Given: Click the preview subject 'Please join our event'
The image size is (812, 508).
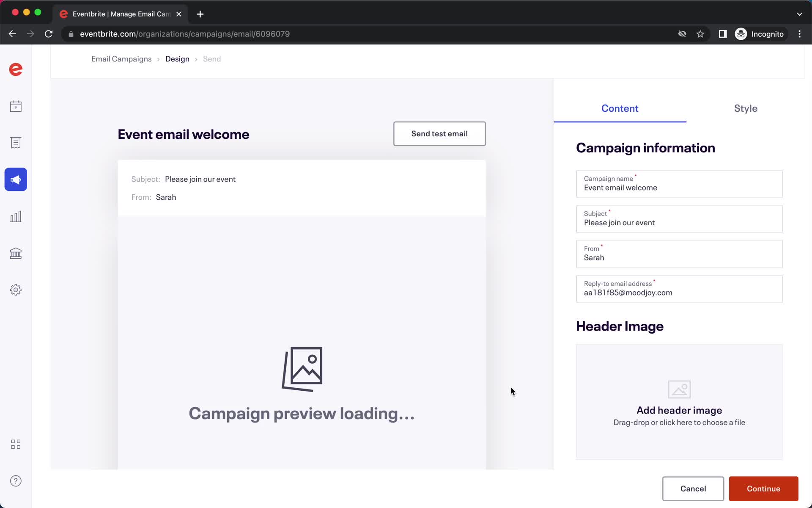Looking at the screenshot, I should 200,179.
